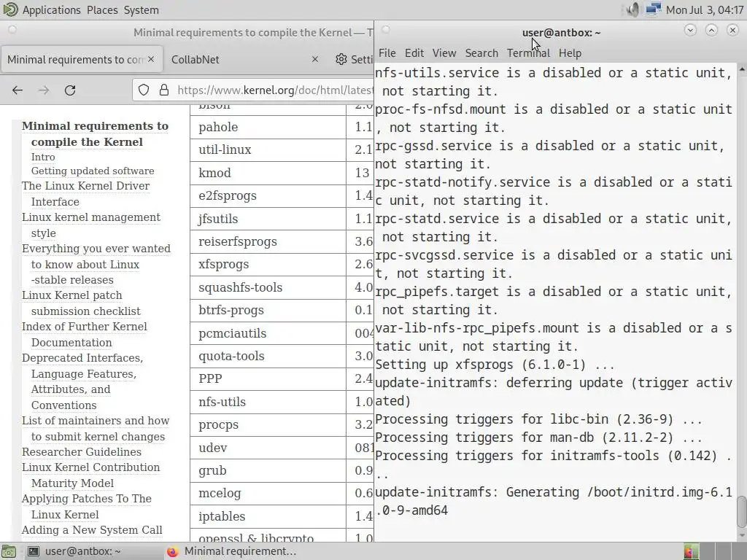The height and width of the screenshot is (560, 747).
Task: Click the workspace switcher icon at bottom right
Action: [692, 551]
